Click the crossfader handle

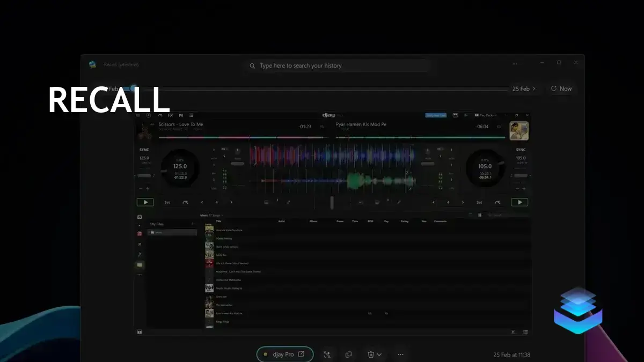pos(332,202)
